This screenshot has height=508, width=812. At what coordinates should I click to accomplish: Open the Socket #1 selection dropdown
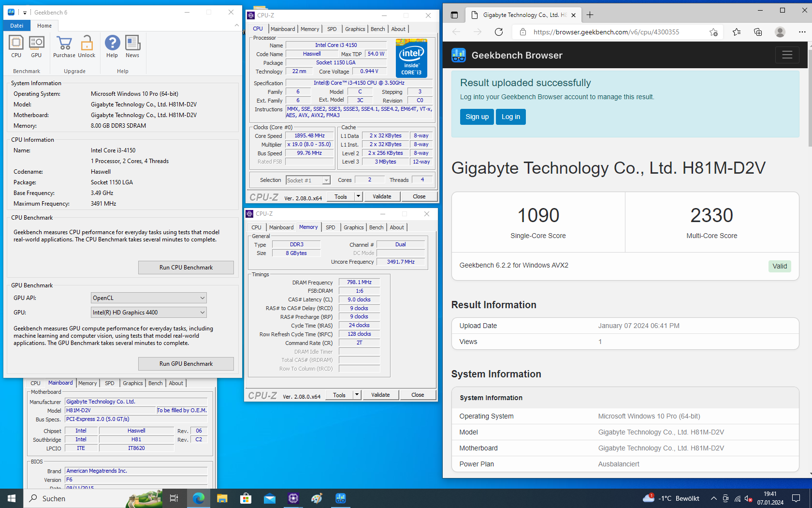pos(308,180)
